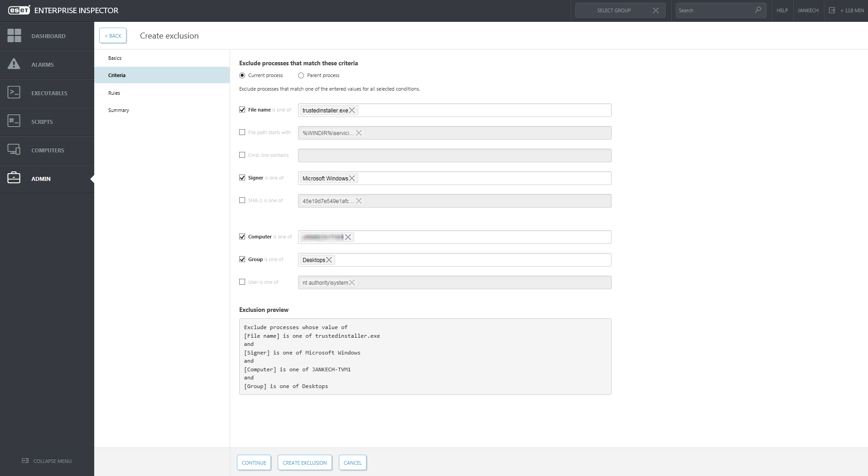Screen dimensions: 868x476
Task: Click the Executables terminal icon
Action: point(14,92)
